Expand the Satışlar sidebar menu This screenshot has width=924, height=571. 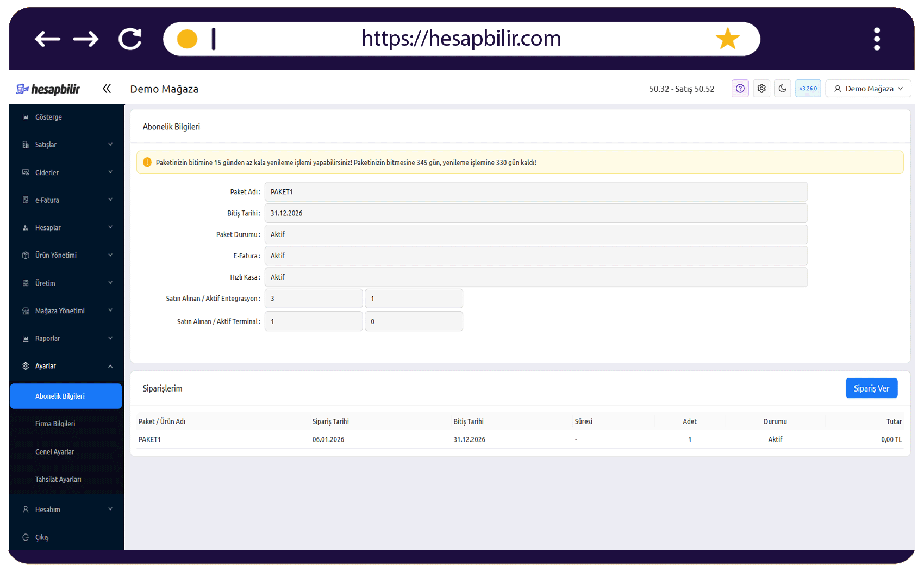coord(66,145)
